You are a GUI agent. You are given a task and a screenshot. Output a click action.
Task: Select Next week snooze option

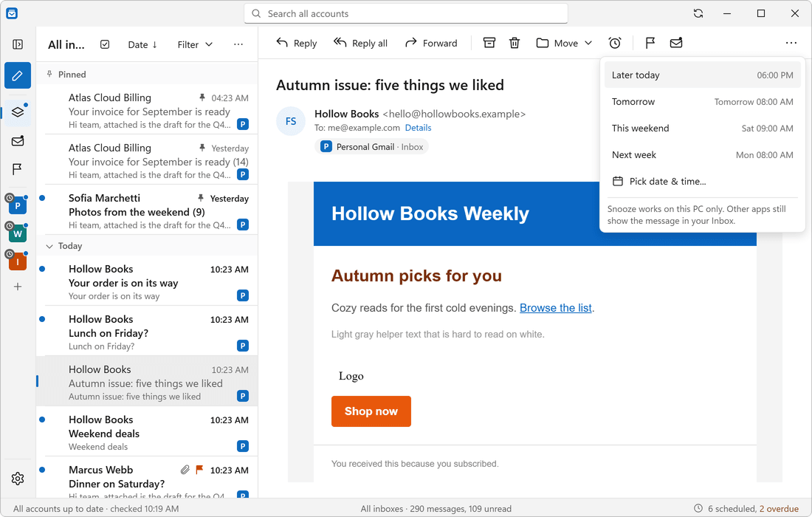(702, 155)
